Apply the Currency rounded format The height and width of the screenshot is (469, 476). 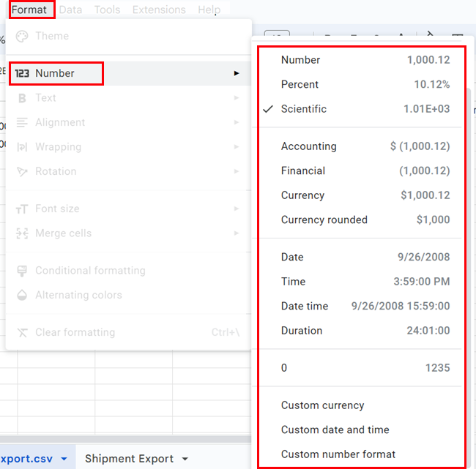(x=324, y=220)
